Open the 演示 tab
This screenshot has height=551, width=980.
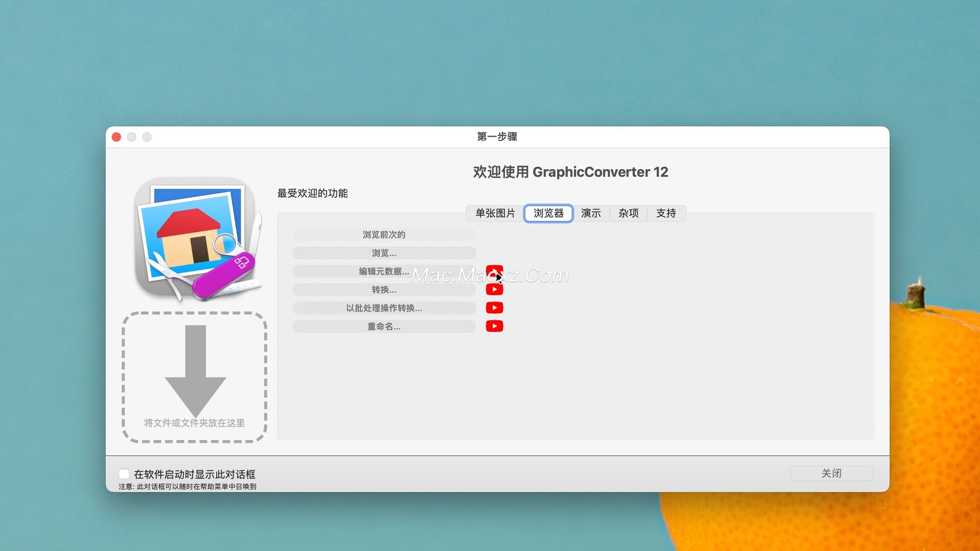pos(591,213)
